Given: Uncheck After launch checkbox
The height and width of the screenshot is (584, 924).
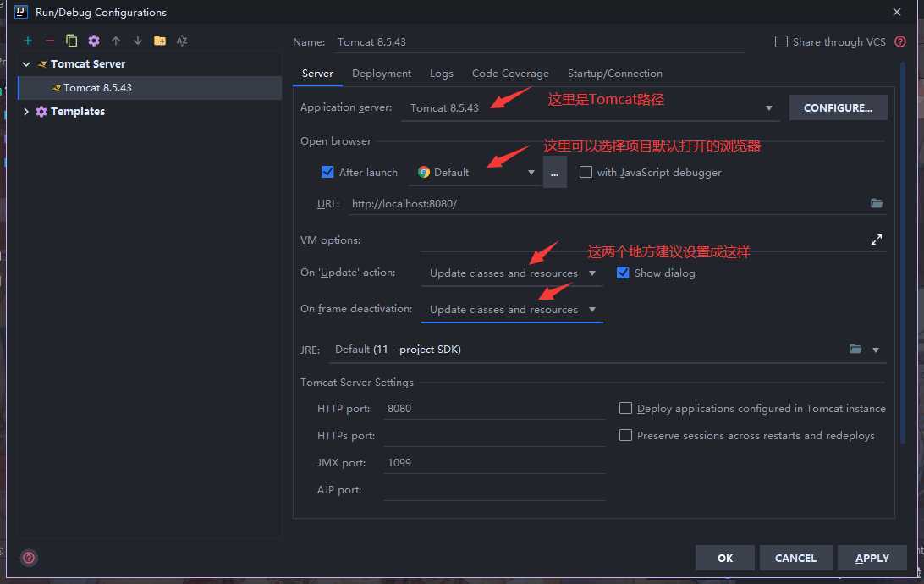Looking at the screenshot, I should click(x=327, y=172).
